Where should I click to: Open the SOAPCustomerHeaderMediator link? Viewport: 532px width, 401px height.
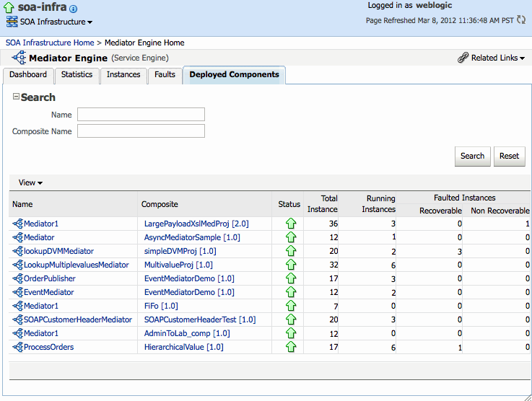78,320
